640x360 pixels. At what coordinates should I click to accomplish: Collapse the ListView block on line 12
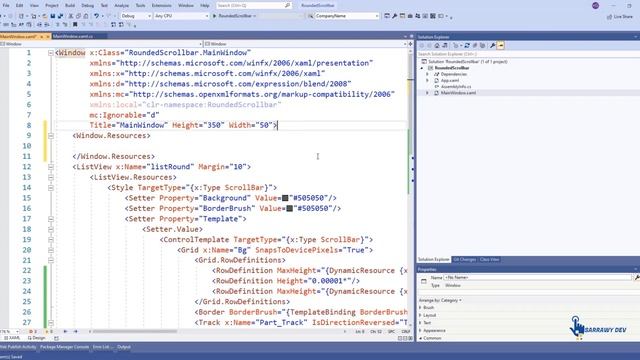pyautogui.click(x=51, y=167)
